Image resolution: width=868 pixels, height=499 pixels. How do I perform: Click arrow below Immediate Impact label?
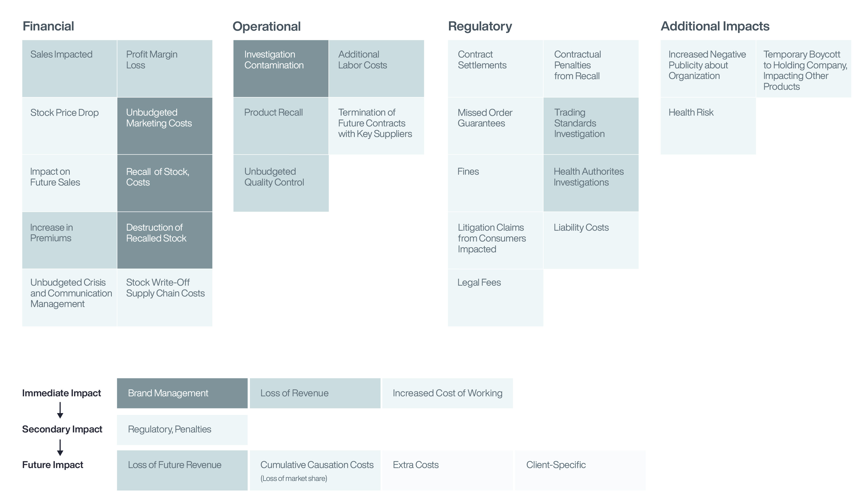point(60,411)
